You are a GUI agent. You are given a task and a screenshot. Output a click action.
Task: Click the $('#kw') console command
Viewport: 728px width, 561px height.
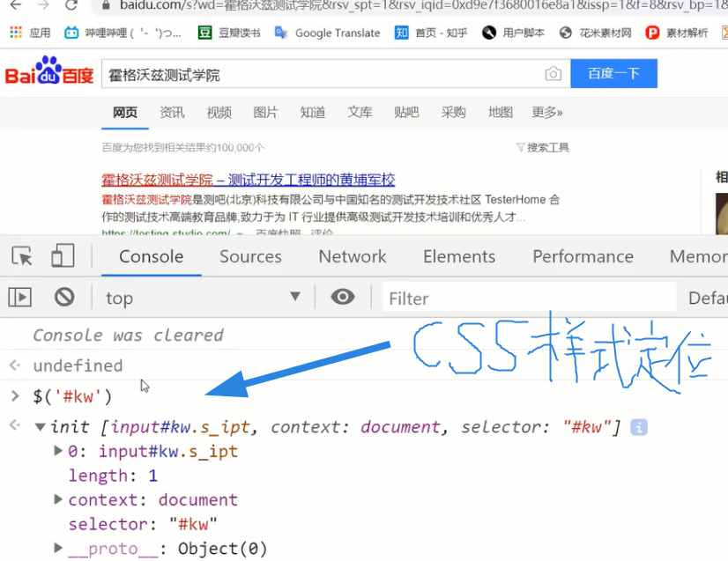pos(72,396)
